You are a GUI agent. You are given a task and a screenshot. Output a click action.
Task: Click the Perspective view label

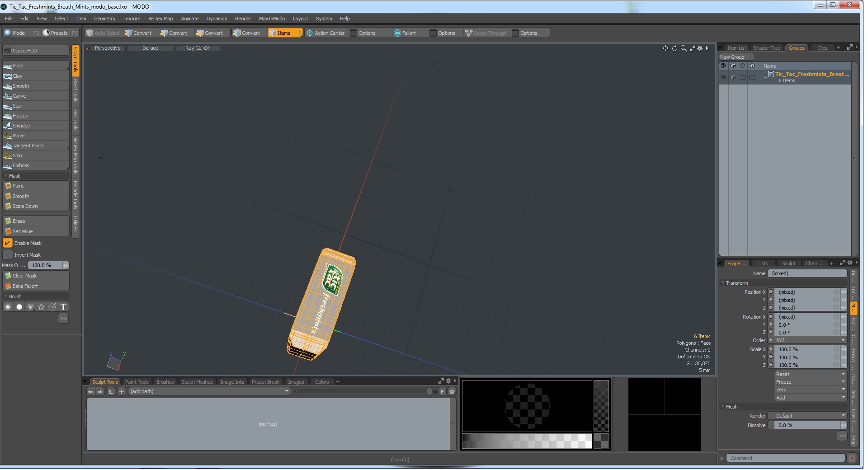coord(108,48)
